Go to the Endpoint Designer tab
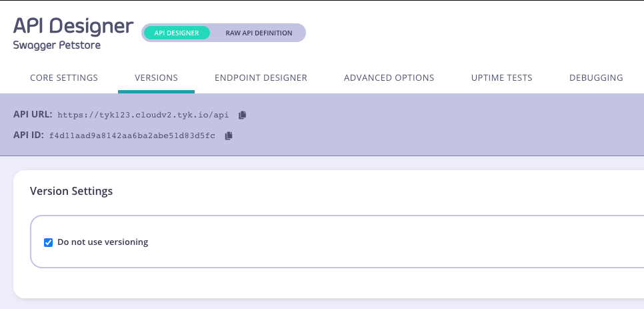This screenshot has height=309, width=644. [x=261, y=78]
